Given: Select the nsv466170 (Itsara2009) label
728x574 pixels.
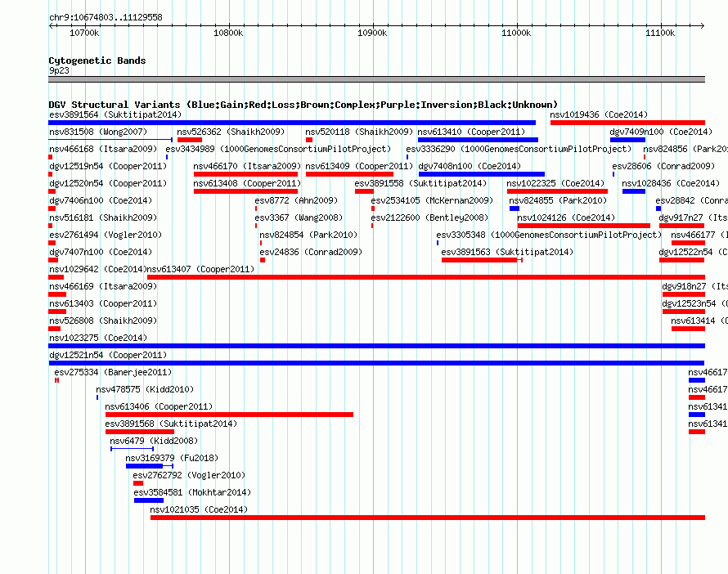Looking at the screenshot, I should pos(247,166).
